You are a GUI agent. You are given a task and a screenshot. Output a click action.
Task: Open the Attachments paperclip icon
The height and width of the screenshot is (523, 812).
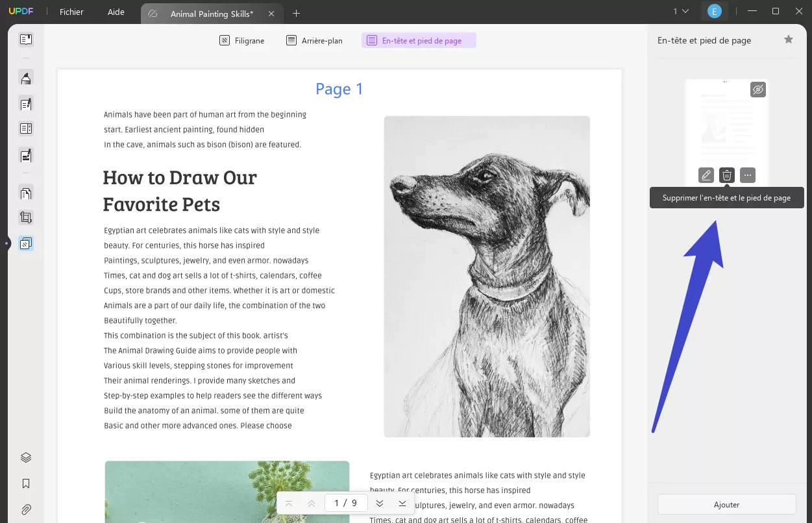(26, 509)
